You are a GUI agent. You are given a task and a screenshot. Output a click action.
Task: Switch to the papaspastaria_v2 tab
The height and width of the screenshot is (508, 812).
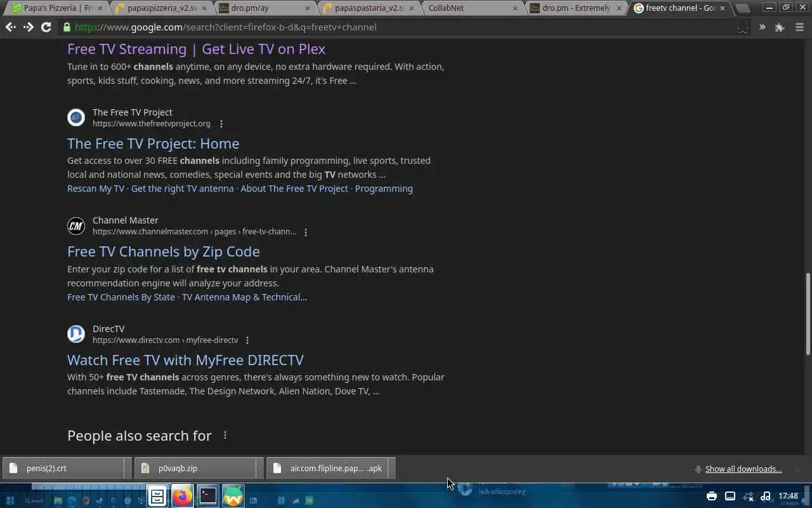point(370,8)
